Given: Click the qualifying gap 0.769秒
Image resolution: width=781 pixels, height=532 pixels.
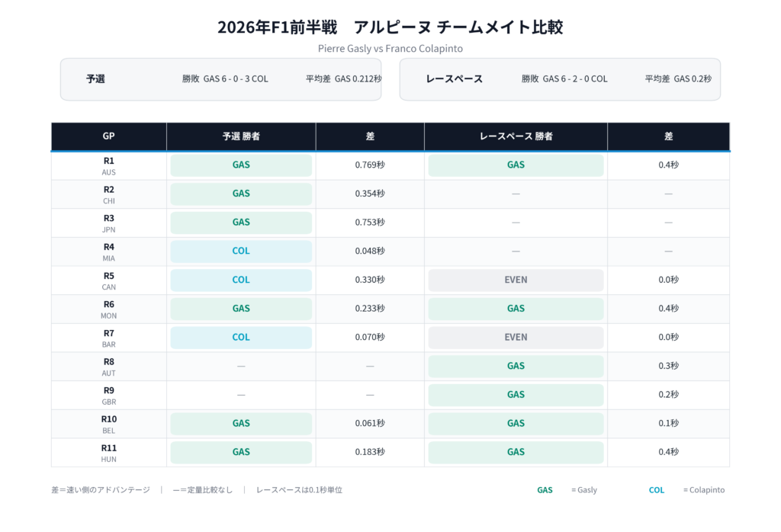Looking at the screenshot, I should point(370,165).
